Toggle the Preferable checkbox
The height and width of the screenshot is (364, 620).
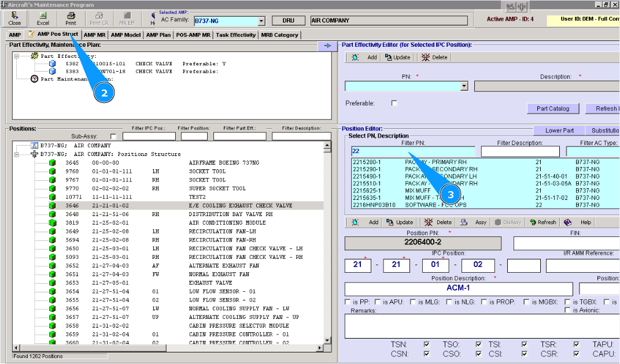point(394,103)
